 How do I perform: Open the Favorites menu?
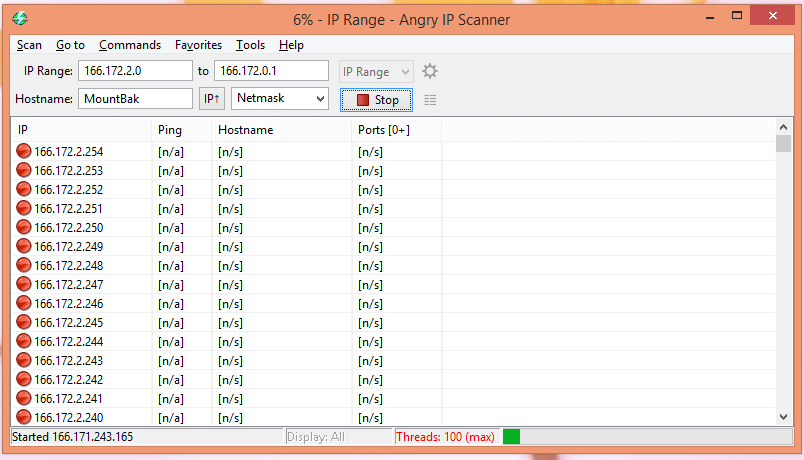point(198,45)
